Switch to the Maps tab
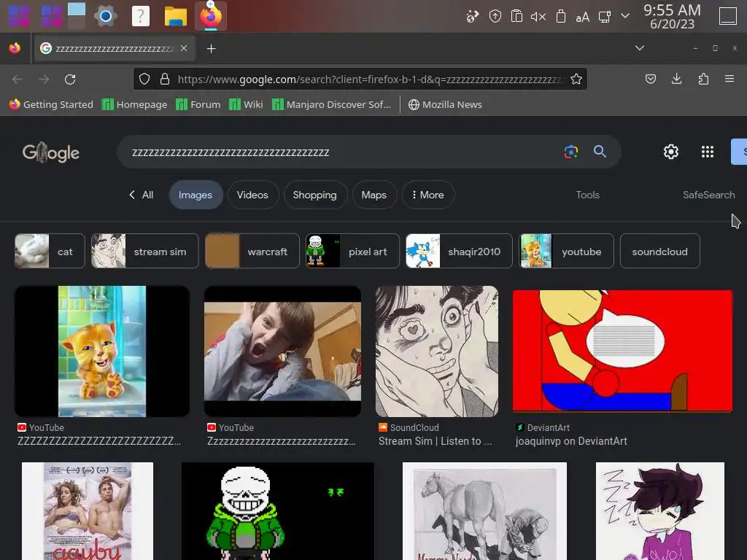The width and height of the screenshot is (747, 560). coord(374,195)
